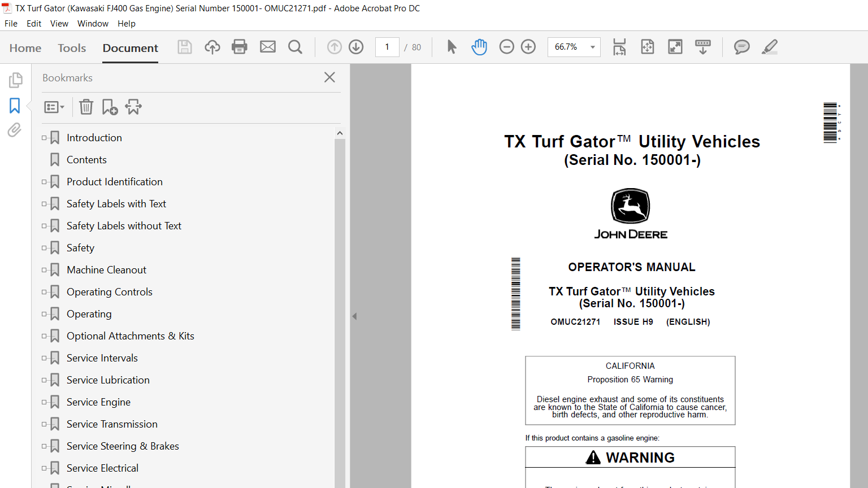Viewport: 868px width, 488px height.
Task: Switch to the Tools tab
Action: pos(72,48)
